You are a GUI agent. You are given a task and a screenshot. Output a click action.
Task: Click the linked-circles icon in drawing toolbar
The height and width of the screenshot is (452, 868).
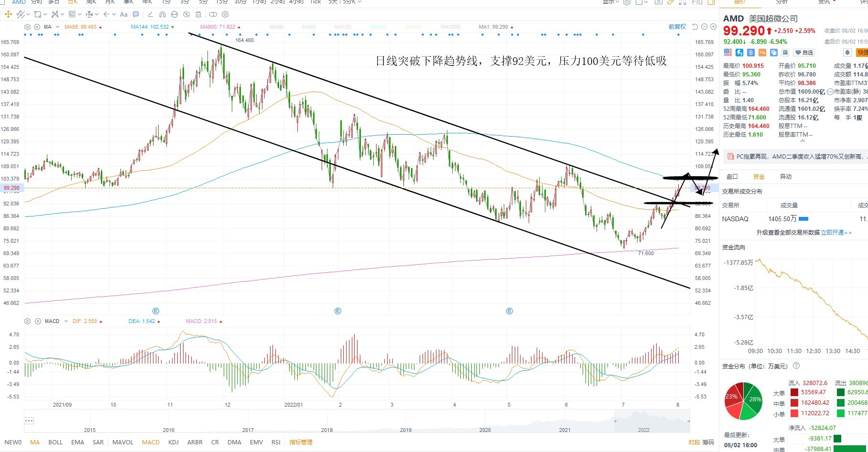213,14
